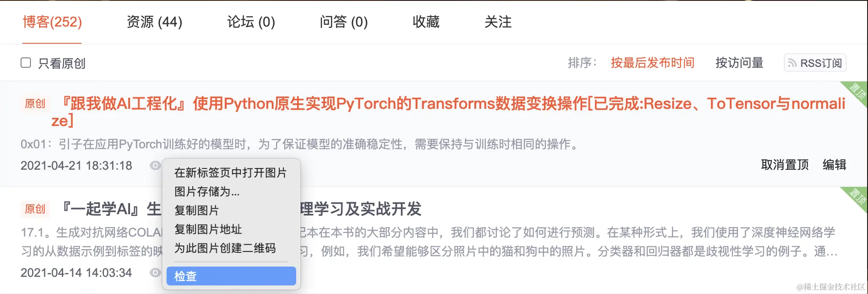Click the RSS订阅 button
Image resolution: width=868 pixels, height=294 pixels.
pyautogui.click(x=815, y=63)
